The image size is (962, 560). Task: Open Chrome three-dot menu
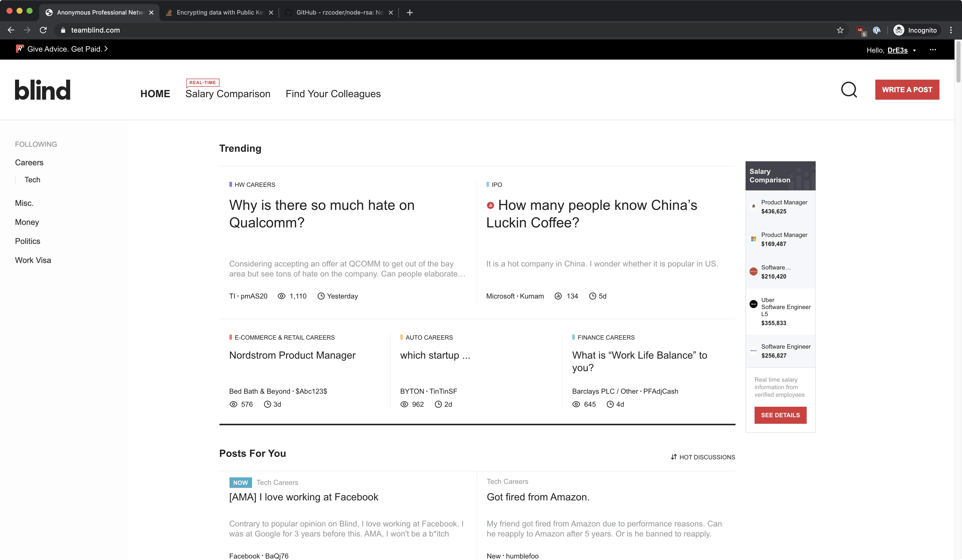coord(950,30)
